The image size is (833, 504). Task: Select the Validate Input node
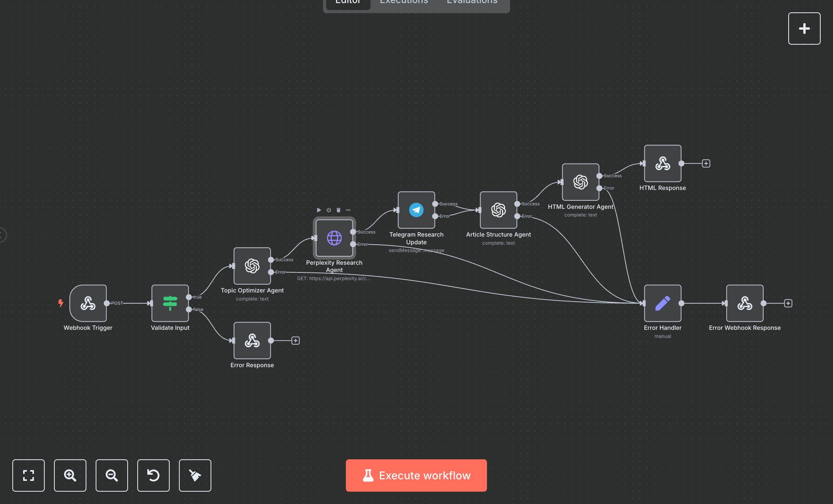170,303
